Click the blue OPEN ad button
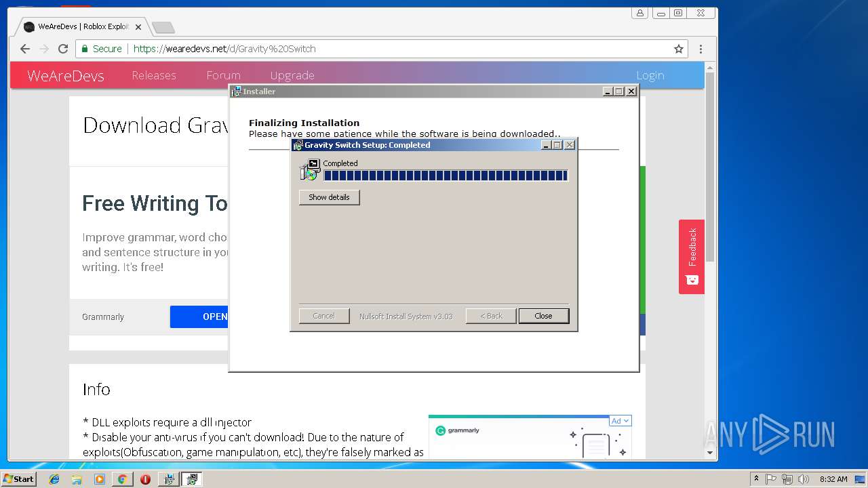 click(199, 317)
